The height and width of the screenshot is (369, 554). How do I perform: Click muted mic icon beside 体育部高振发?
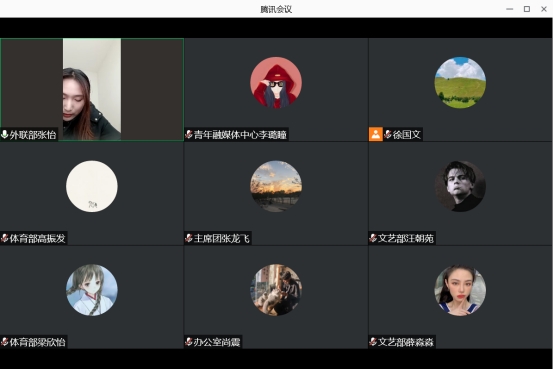tap(5, 238)
